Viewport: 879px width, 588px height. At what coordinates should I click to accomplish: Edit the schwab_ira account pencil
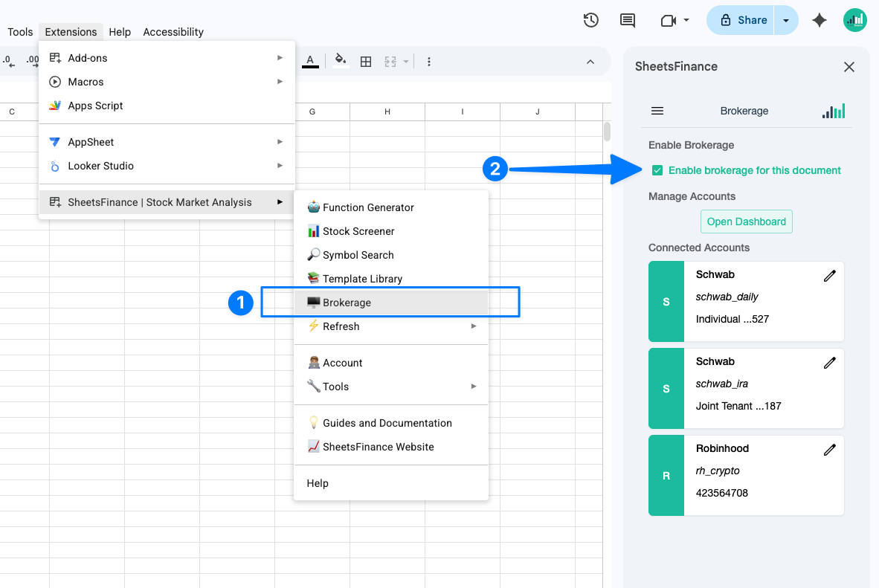(830, 363)
